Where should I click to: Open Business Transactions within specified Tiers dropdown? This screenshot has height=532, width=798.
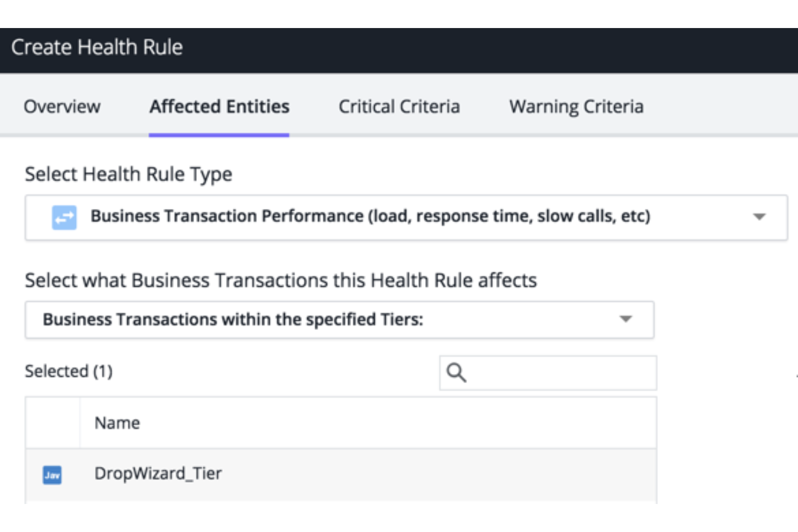[340, 320]
